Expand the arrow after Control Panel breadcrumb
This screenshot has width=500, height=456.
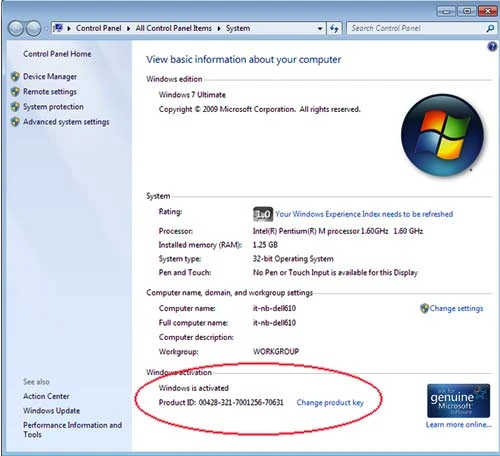[128, 29]
